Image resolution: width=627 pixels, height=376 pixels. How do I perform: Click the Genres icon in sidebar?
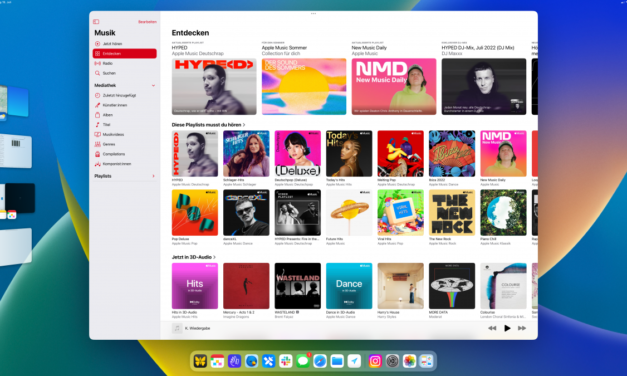coord(97,144)
